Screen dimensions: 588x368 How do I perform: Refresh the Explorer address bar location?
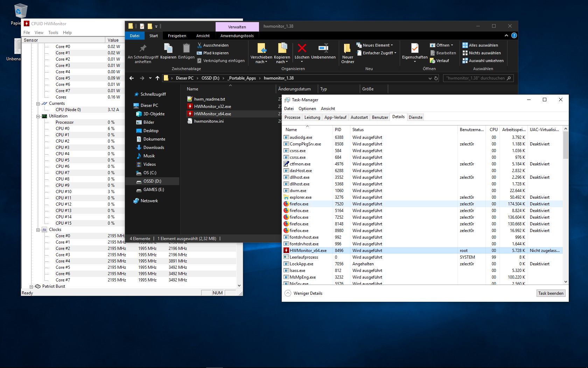[436, 78]
